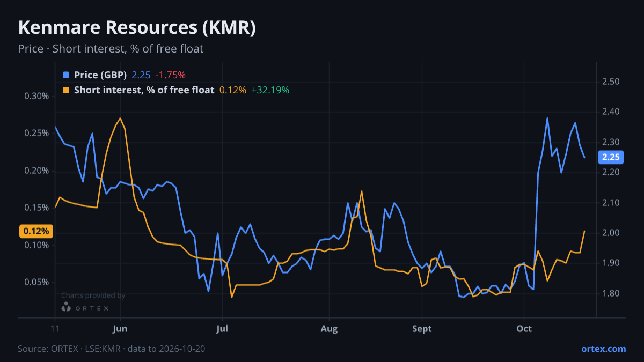Click the 0.30% left axis label
Screen dimensions: 644x362
[36, 97]
